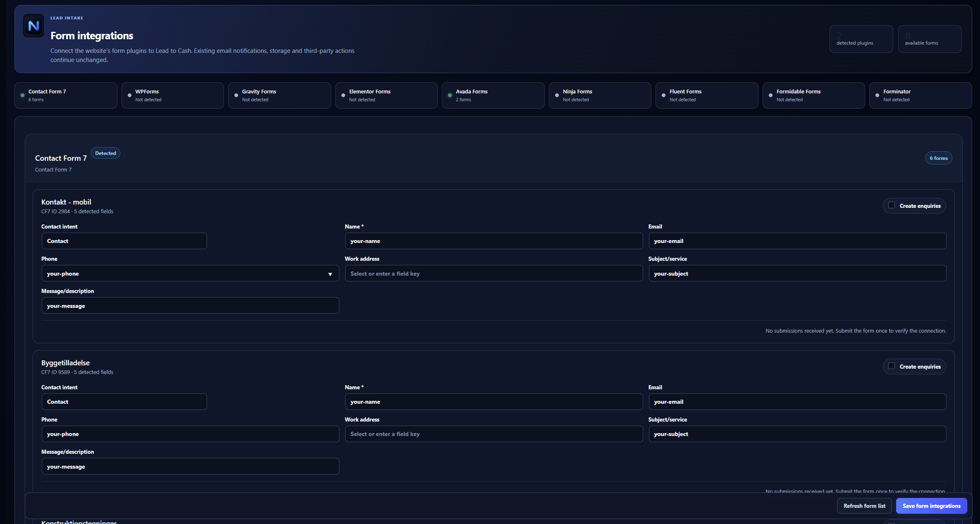The image size is (980, 524).
Task: Select the Avada Forms tab
Action: click(x=493, y=95)
